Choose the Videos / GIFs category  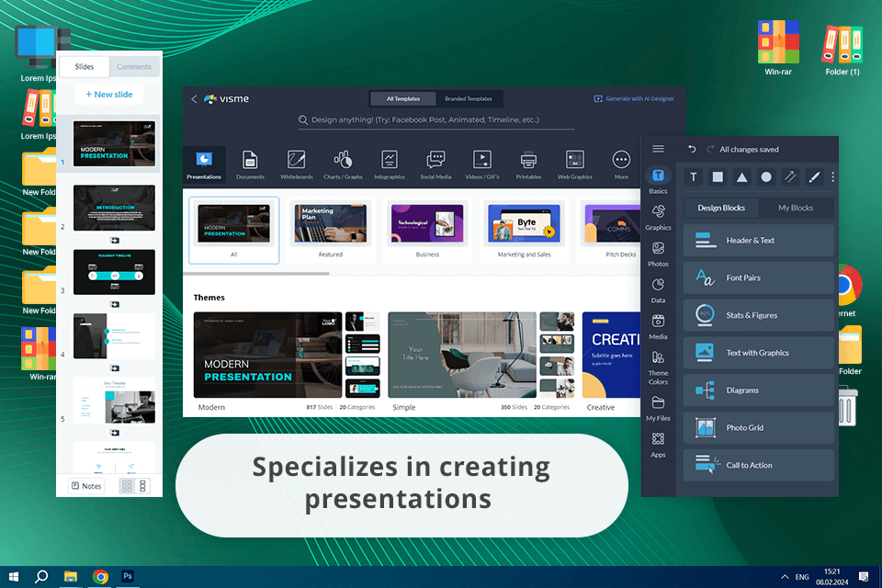pyautogui.click(x=482, y=164)
